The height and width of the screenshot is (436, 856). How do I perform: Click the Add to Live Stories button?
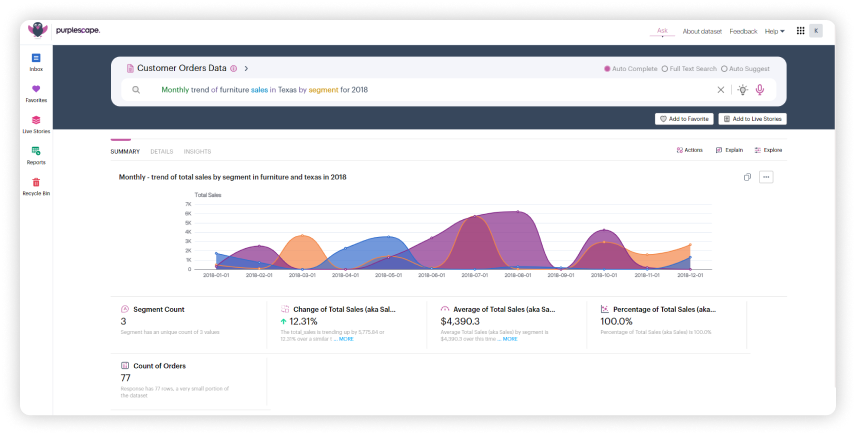(x=752, y=119)
